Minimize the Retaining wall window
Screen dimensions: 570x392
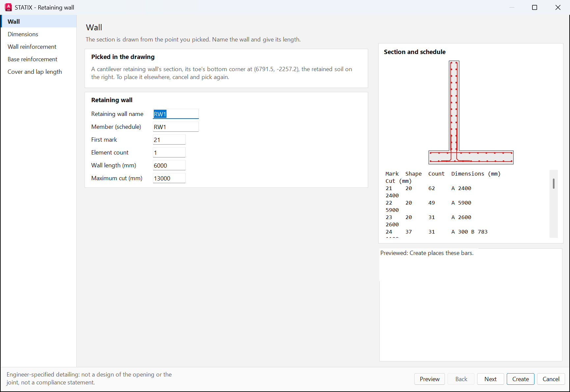[511, 7]
